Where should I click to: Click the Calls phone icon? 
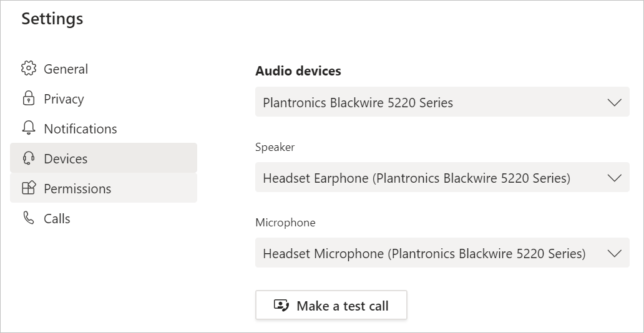(28, 218)
